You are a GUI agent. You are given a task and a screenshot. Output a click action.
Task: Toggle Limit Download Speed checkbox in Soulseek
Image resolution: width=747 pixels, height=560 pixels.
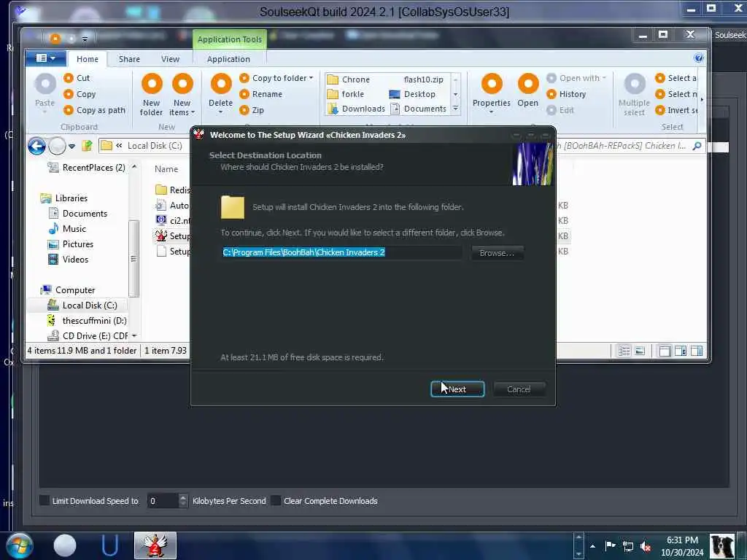tap(44, 500)
